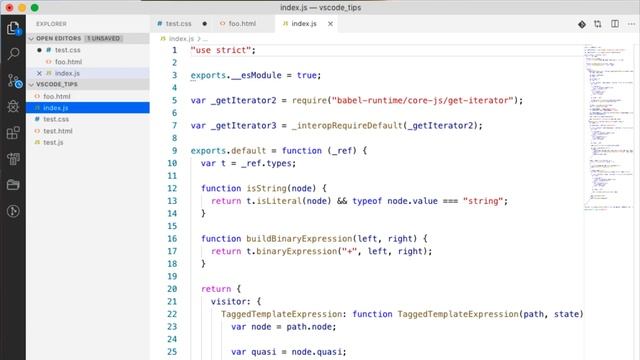Screen dimensions: 640x360
Task: Close the index.js editor tab
Action: coord(330,24)
